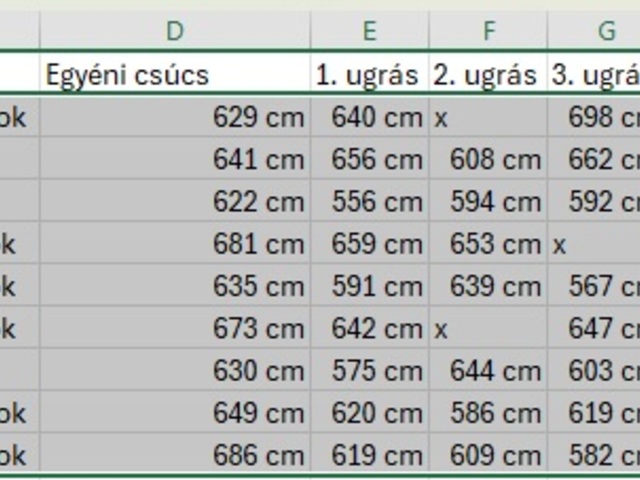640x480 pixels.
Task: Click the '2. ugrás' header cell
Action: point(488,75)
